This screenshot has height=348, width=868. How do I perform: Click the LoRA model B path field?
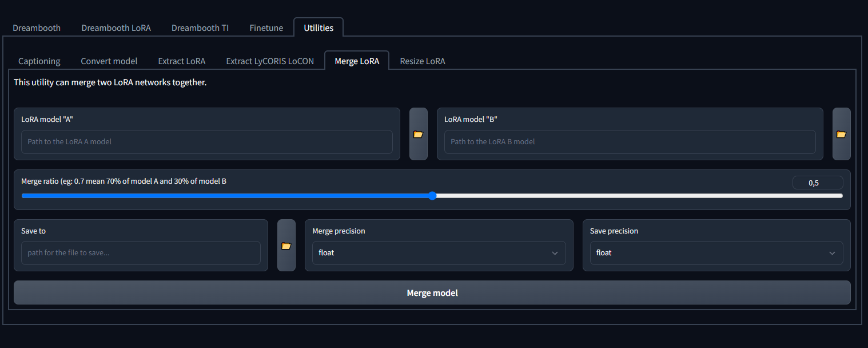tap(630, 141)
